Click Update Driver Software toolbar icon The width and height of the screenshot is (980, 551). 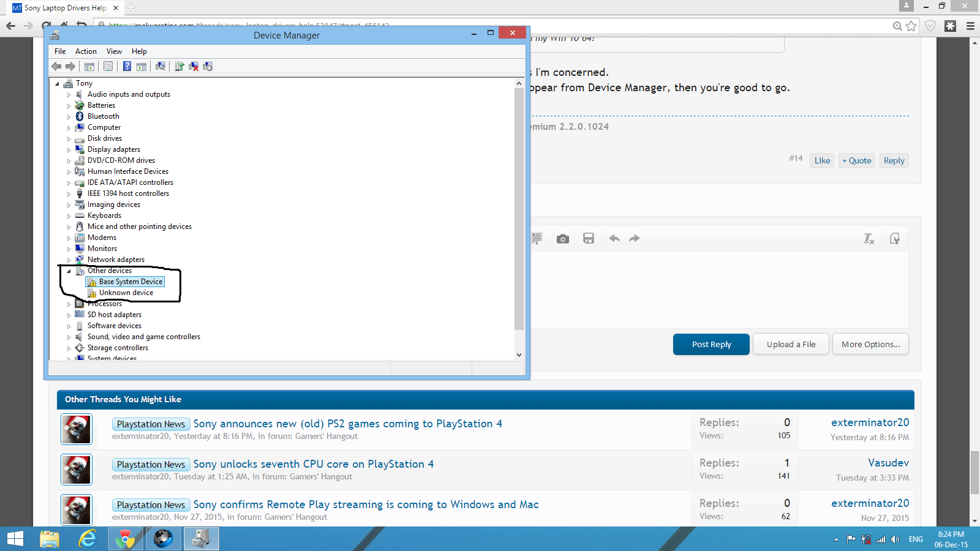[179, 66]
